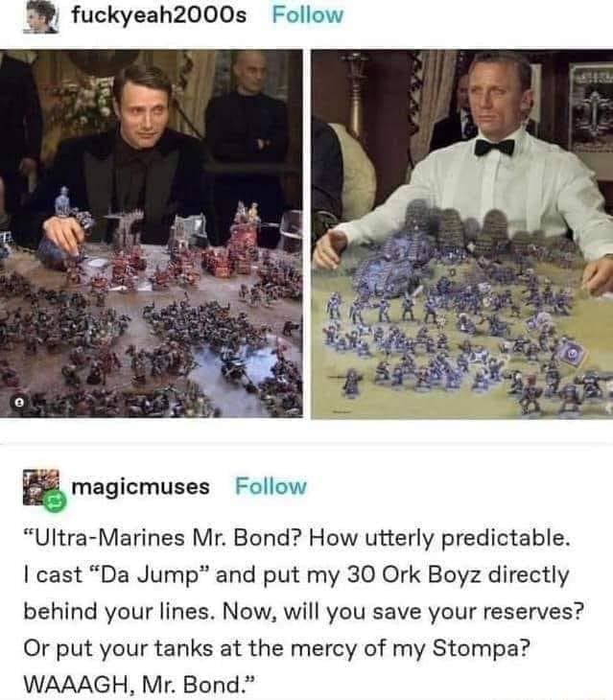Click the "WAAAGH, Mr. Bond." closing line
Image resolution: width=613 pixels, height=700 pixels.
(x=140, y=684)
